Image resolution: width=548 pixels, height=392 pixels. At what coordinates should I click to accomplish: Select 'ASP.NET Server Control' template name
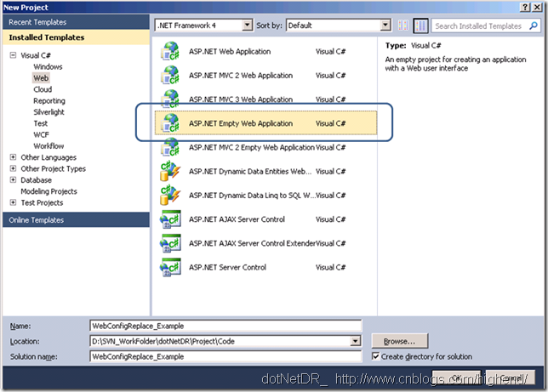(x=227, y=267)
